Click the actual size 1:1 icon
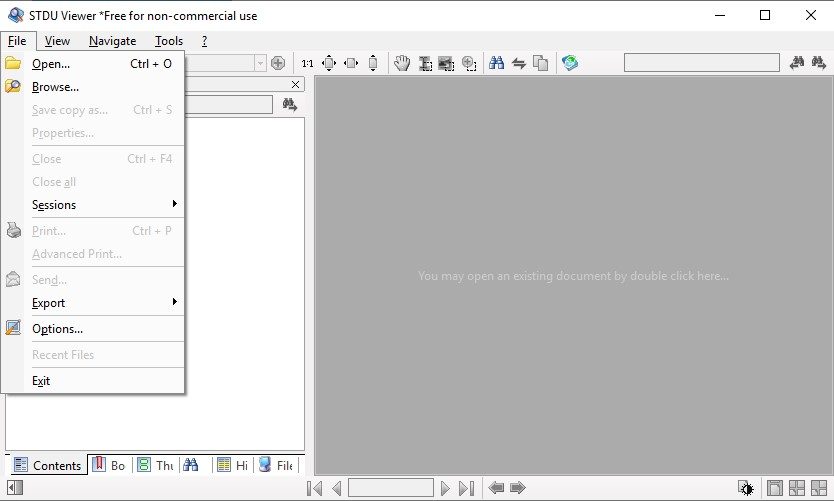834x501 pixels. 307,63
